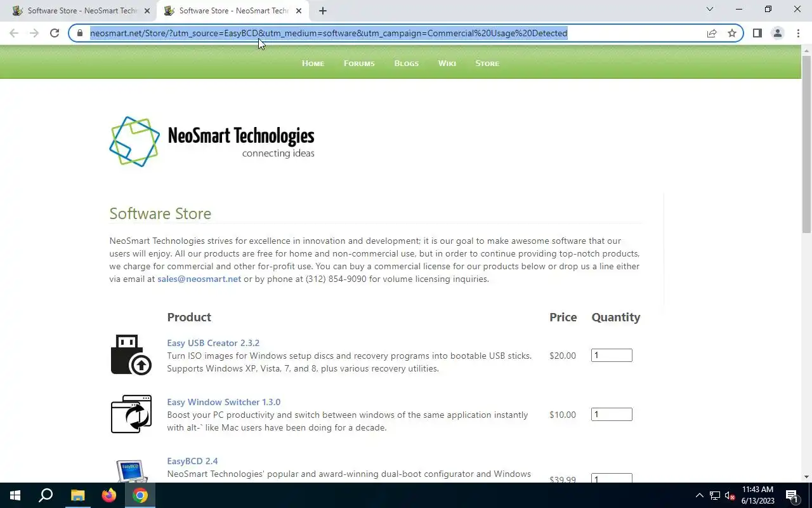Open Easy USB Creator 2.3.2 link

213,343
